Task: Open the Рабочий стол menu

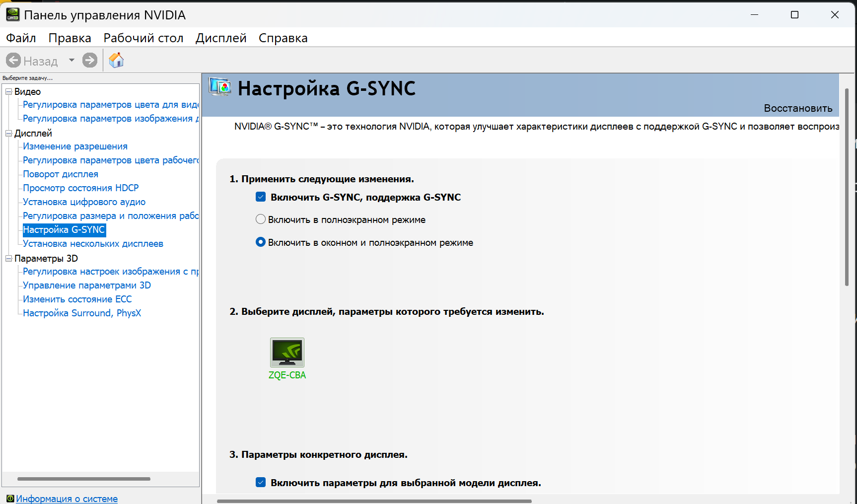Action: pyautogui.click(x=143, y=38)
